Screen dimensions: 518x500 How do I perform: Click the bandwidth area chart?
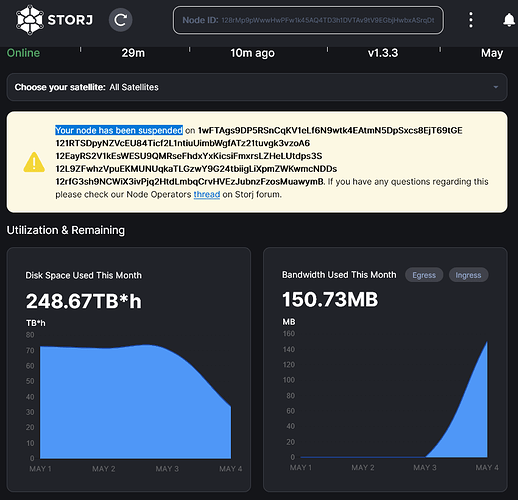click(x=394, y=399)
